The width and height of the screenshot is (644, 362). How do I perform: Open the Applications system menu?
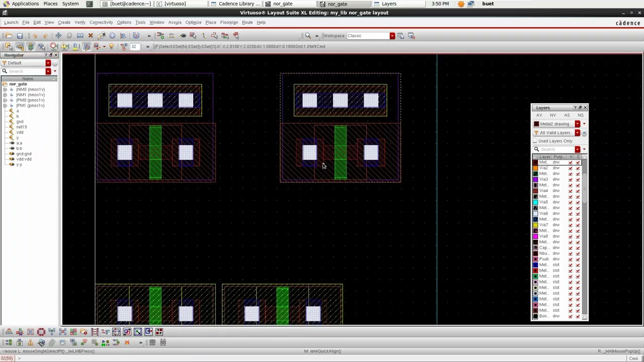25,4
